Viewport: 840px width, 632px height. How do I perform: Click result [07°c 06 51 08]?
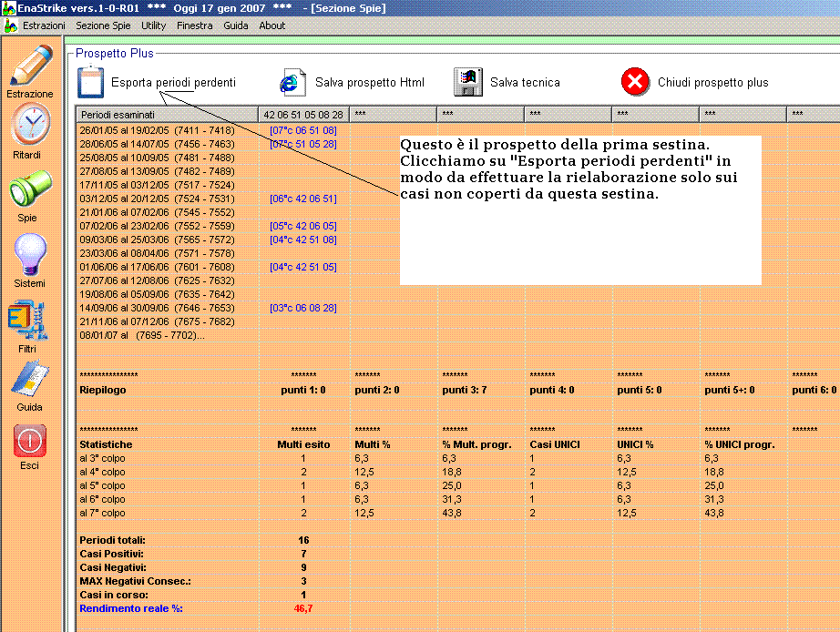click(303, 130)
